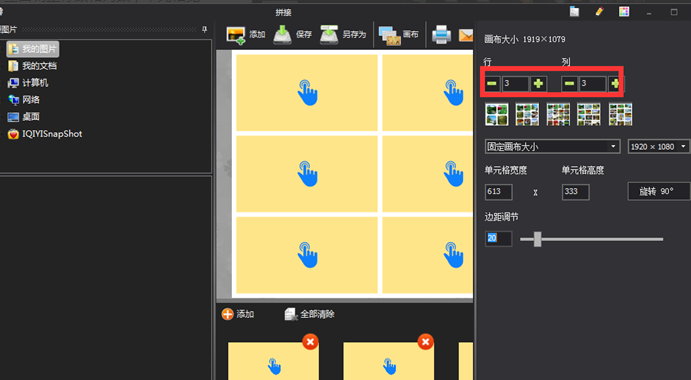Click 全部清除 clear all button
The width and height of the screenshot is (691, 380).
pos(310,314)
